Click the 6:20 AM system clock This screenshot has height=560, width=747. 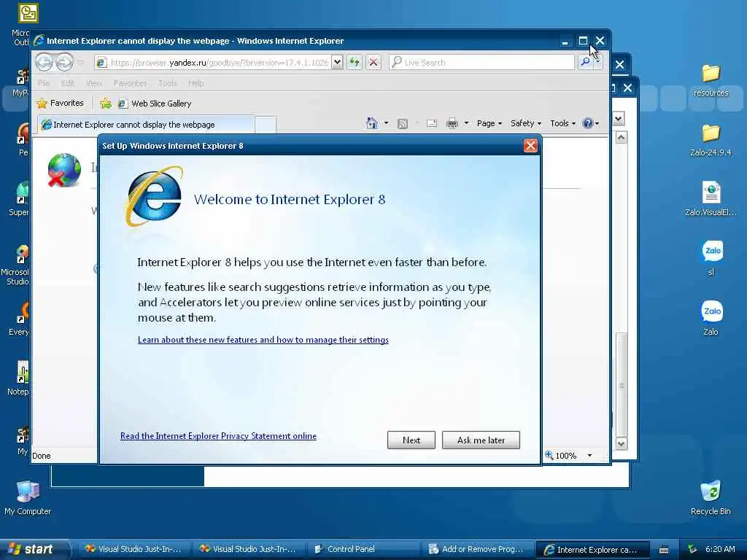click(x=720, y=549)
